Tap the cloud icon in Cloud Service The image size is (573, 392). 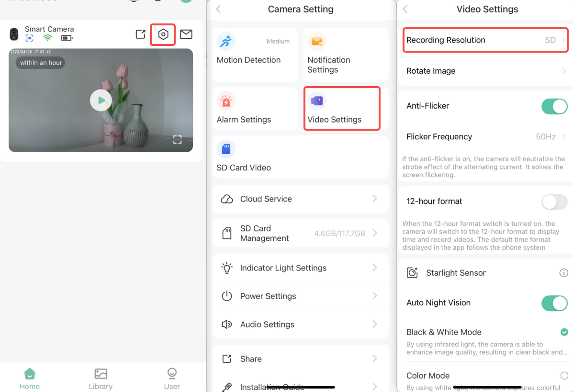tap(227, 199)
